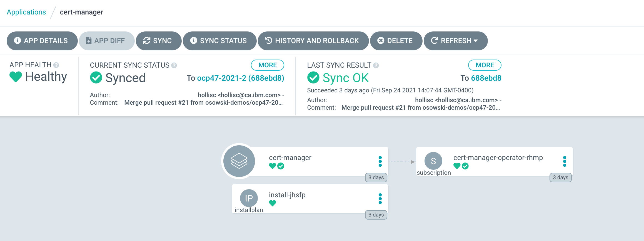Click MORE under Current Sync Status
This screenshot has width=644, height=241.
click(x=268, y=65)
